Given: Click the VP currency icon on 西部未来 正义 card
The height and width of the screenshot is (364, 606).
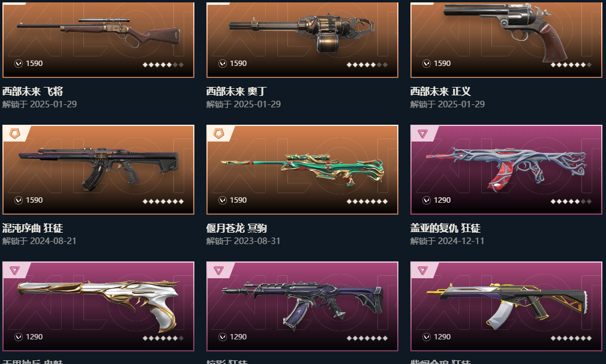Looking at the screenshot, I should click(426, 64).
